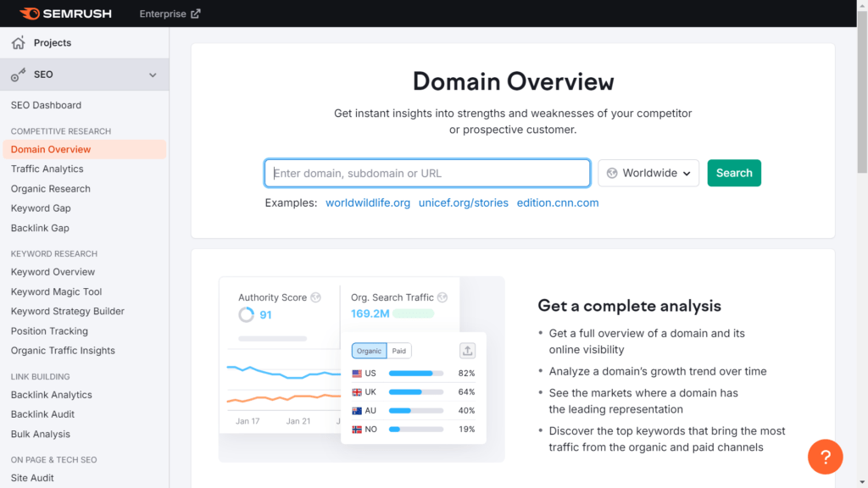Click the SEO key icon
The height and width of the screenshot is (488, 868).
click(19, 75)
